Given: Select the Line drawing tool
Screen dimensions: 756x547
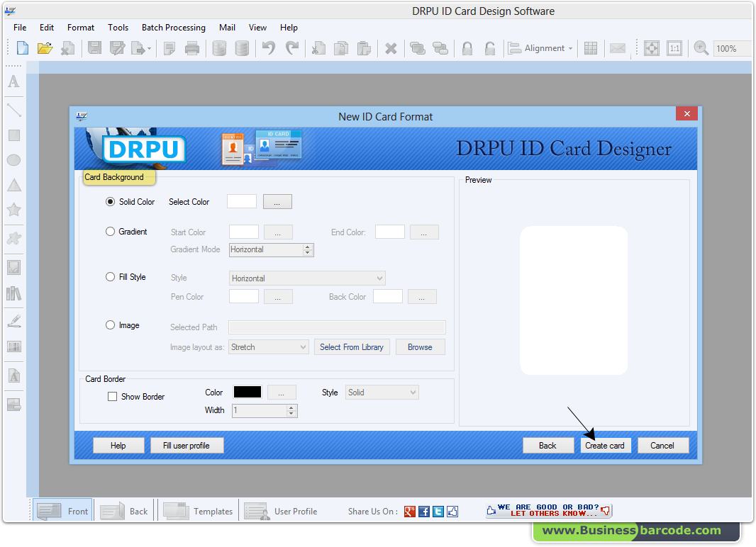Looking at the screenshot, I should tap(13, 110).
